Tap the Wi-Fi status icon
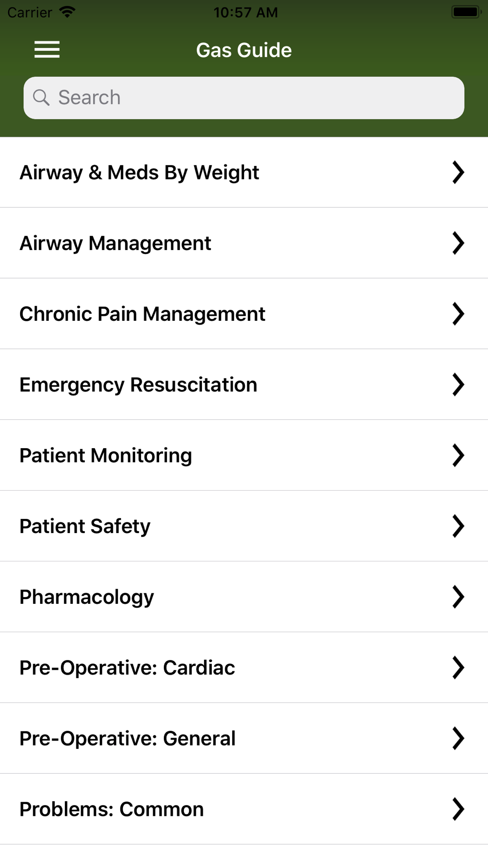 coord(67,12)
